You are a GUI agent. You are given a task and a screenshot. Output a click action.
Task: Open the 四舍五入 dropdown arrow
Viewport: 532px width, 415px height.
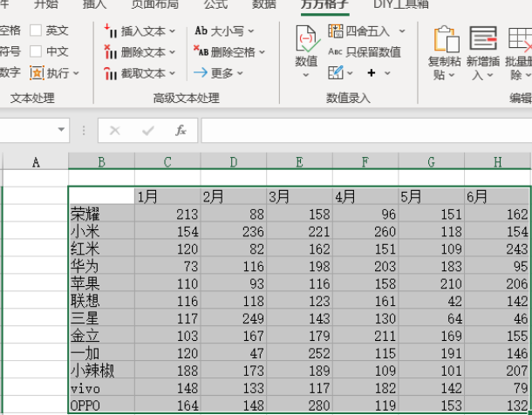tap(402, 31)
